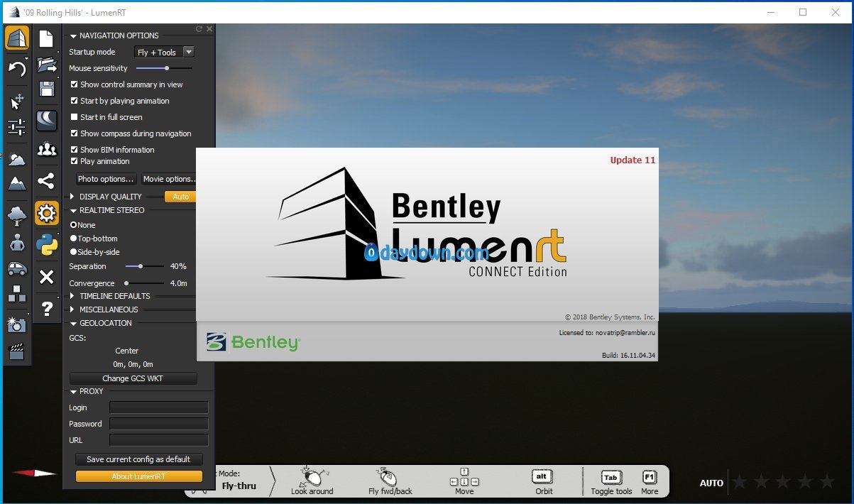The image size is (854, 504).
Task: Click the Movie options button
Action: 168,179
